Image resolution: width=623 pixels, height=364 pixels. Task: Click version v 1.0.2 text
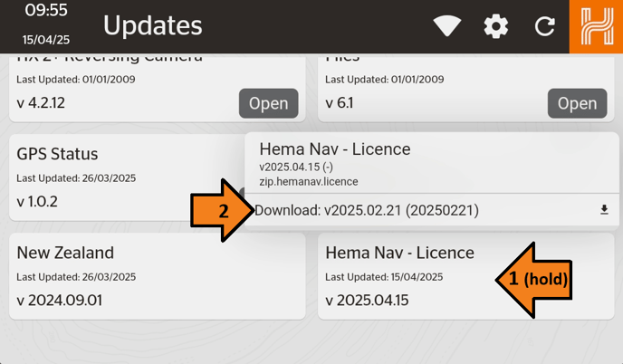[37, 202]
